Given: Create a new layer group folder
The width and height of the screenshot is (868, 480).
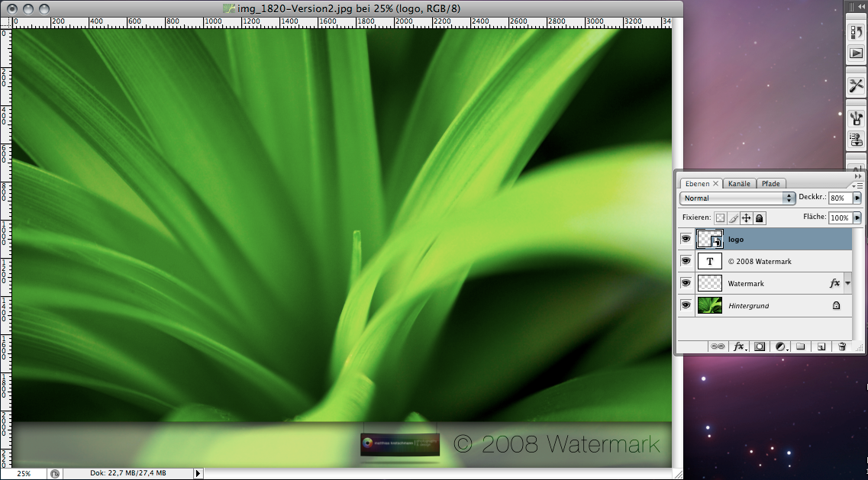Looking at the screenshot, I should 801,346.
